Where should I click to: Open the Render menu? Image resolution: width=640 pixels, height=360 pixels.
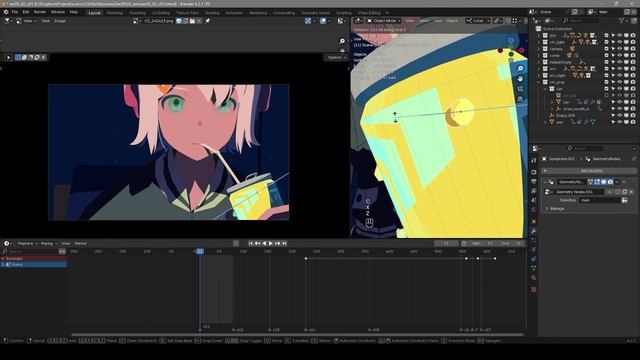coord(40,12)
